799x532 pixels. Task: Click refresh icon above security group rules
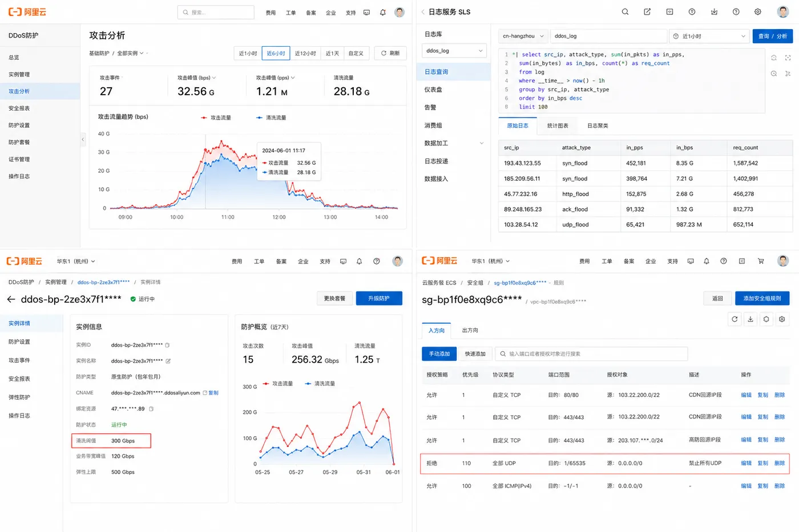coord(735,319)
